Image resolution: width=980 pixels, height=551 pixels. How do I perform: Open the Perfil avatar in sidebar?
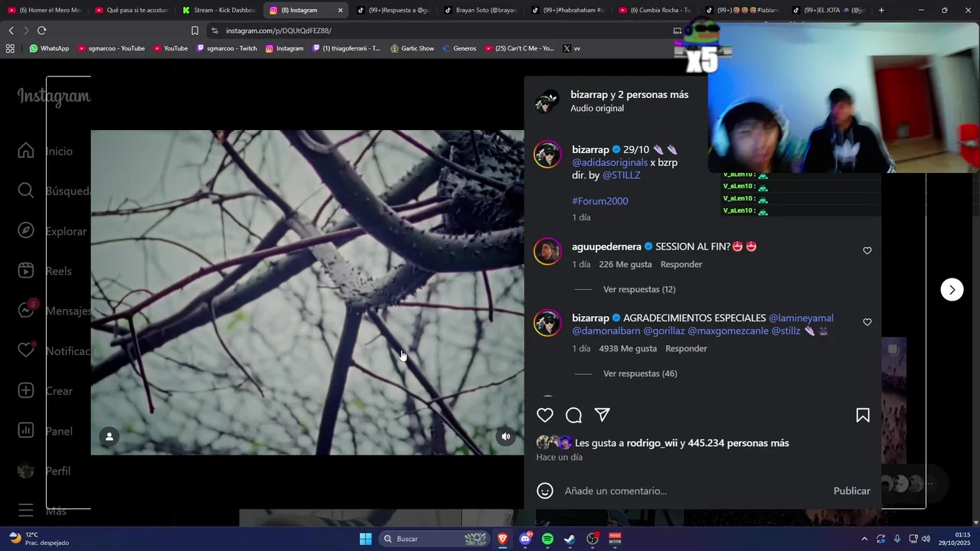pyautogui.click(x=26, y=471)
